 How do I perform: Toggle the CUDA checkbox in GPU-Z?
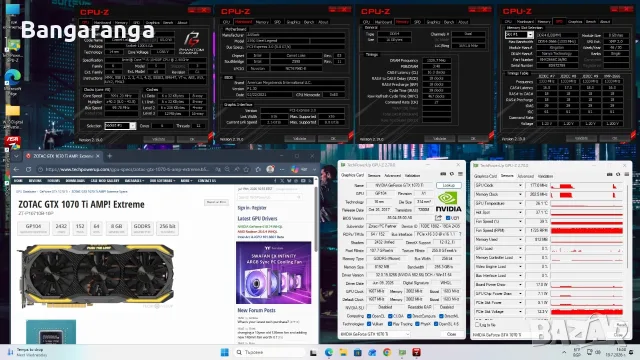point(390,316)
